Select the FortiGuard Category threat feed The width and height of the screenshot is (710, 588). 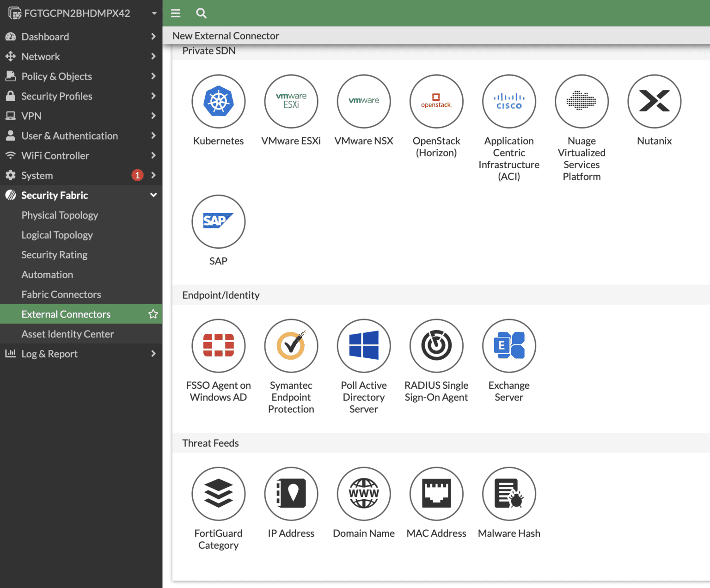[218, 493]
